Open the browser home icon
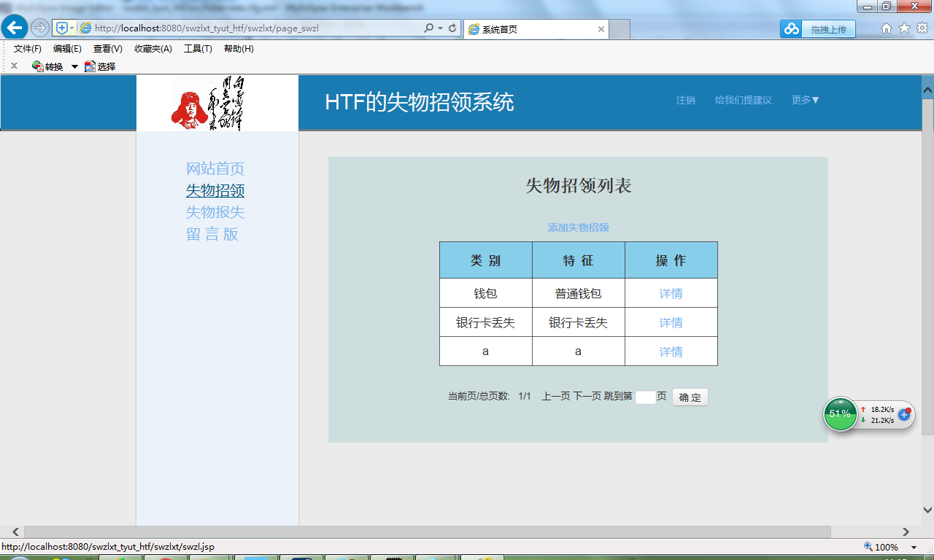Image resolution: width=934 pixels, height=560 pixels. (x=887, y=28)
